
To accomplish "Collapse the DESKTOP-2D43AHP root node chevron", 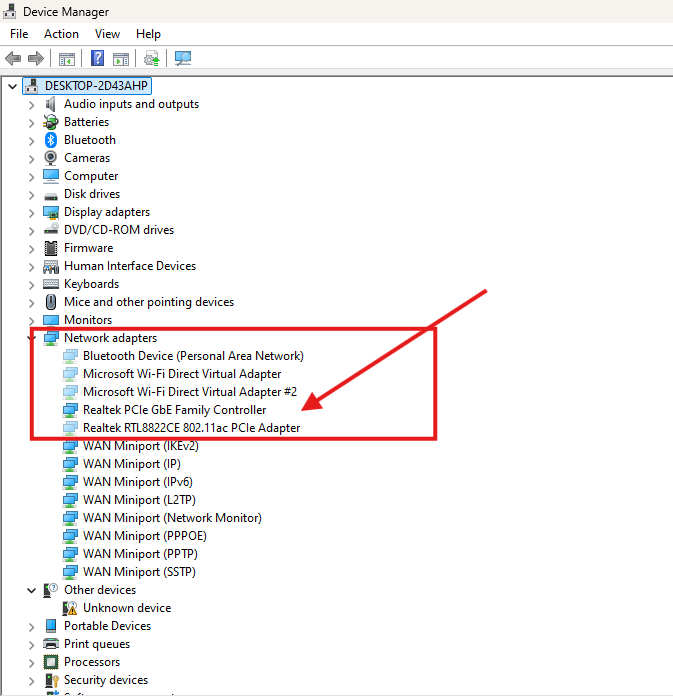I will (12, 86).
